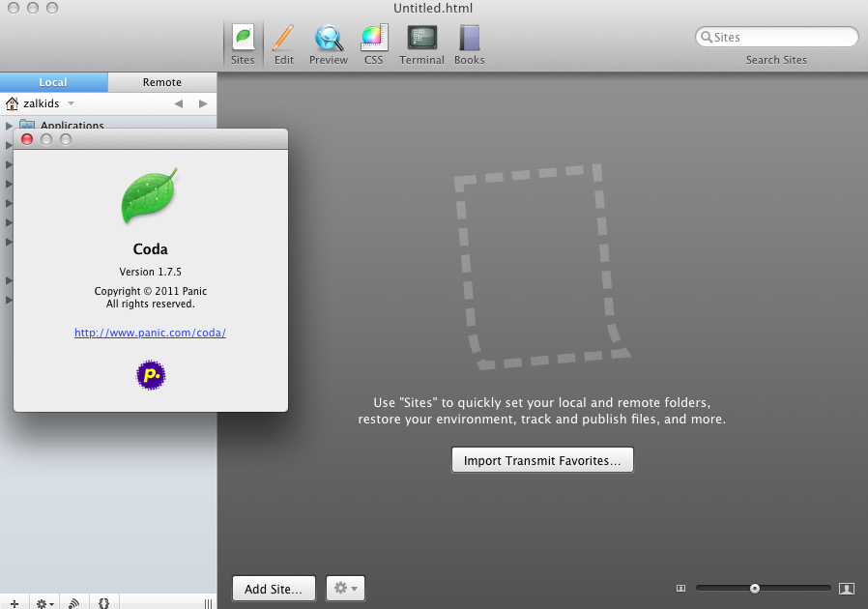Screen dimensions: 868x609
Task: Click the Coda green leaf logo
Action: click(x=150, y=196)
